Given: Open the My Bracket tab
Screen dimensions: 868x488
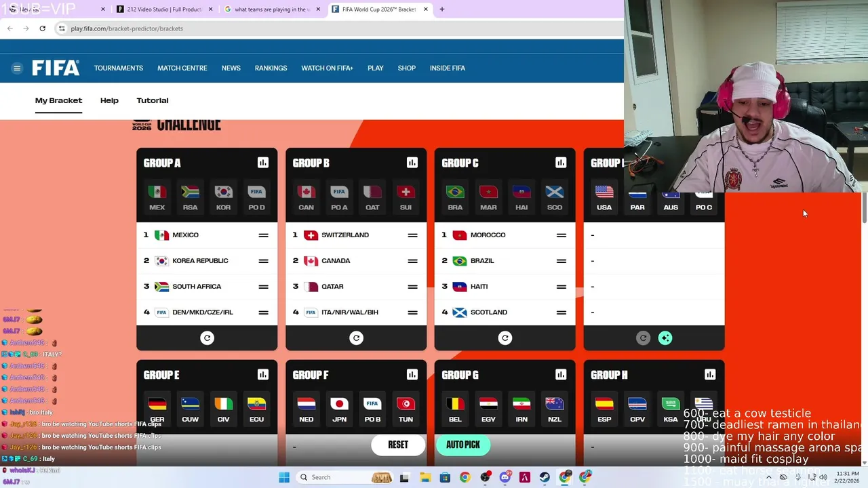Looking at the screenshot, I should coord(58,100).
